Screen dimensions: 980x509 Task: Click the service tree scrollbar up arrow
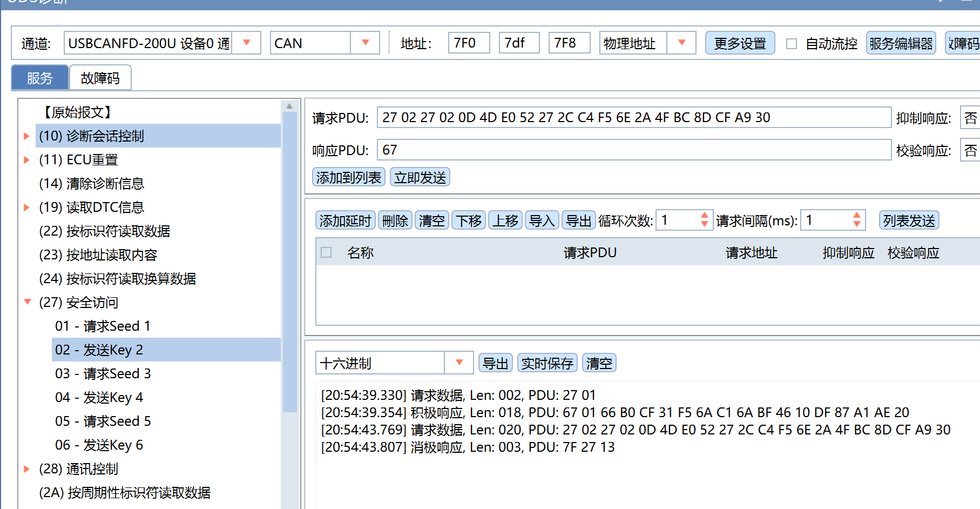pos(289,106)
